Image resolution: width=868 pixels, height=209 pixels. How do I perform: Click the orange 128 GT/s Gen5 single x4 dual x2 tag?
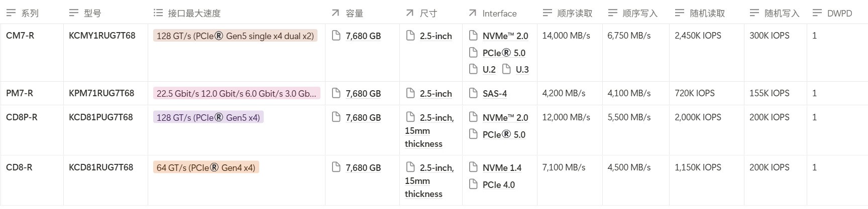(235, 36)
